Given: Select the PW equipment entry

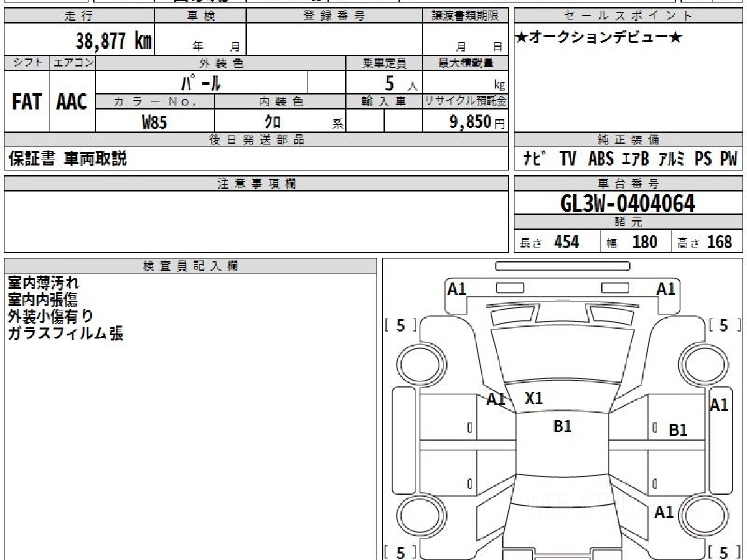Looking at the screenshot, I should tap(728, 159).
